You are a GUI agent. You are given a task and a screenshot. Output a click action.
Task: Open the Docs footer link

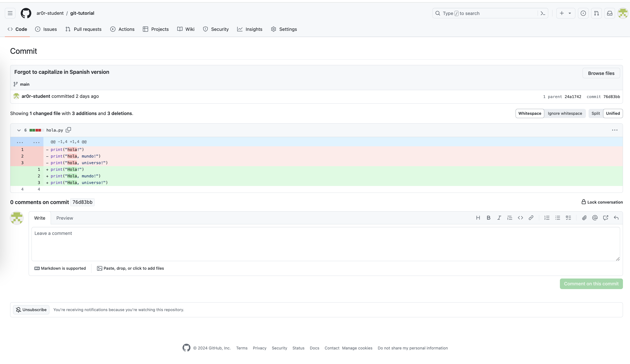314,348
